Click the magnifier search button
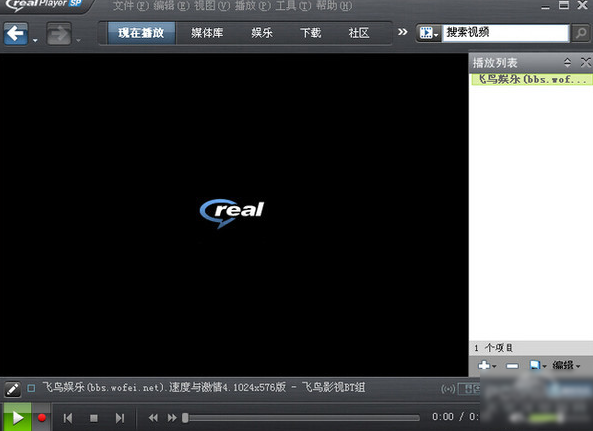This screenshot has width=593, height=431. pyautogui.click(x=581, y=33)
